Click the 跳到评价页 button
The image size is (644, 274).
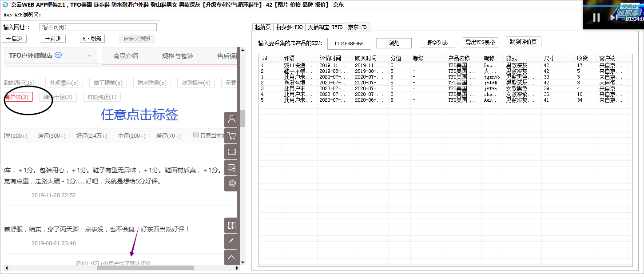coord(523,42)
